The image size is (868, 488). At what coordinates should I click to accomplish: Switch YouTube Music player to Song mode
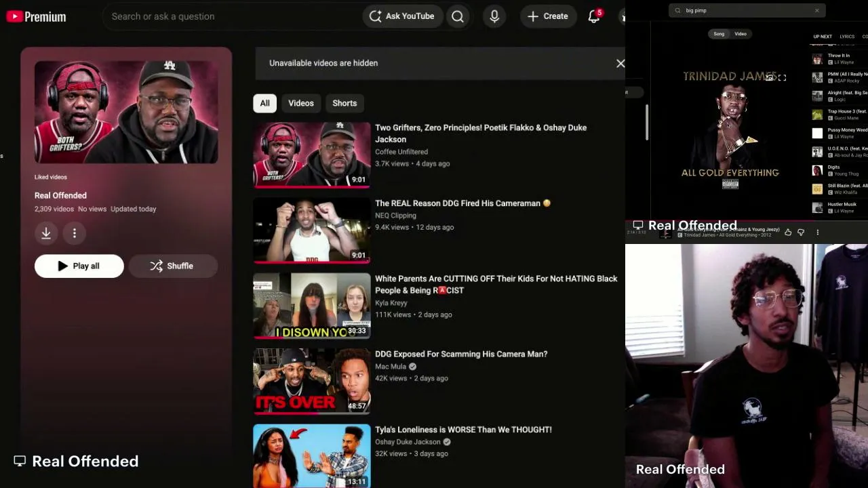click(x=719, y=34)
